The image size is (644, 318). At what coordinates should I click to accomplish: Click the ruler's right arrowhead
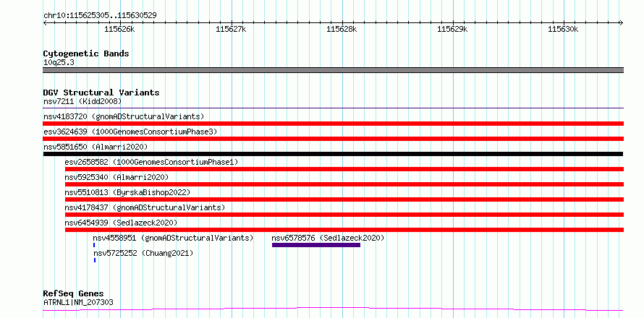[x=621, y=22]
